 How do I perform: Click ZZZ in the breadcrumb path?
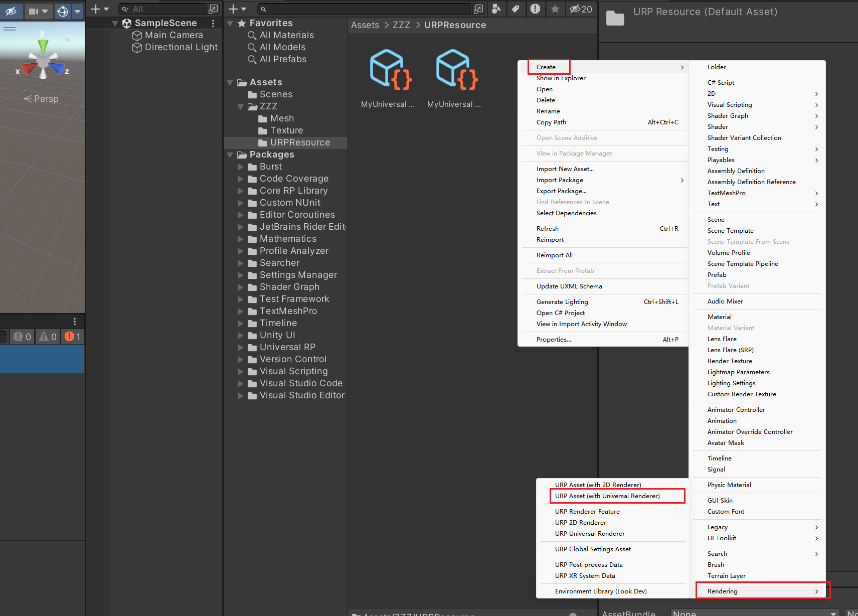coord(401,25)
